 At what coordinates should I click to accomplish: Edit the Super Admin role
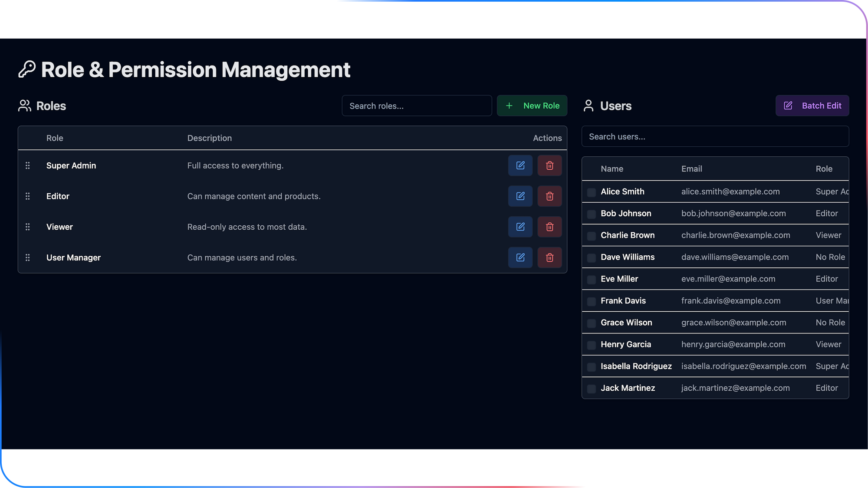point(520,165)
